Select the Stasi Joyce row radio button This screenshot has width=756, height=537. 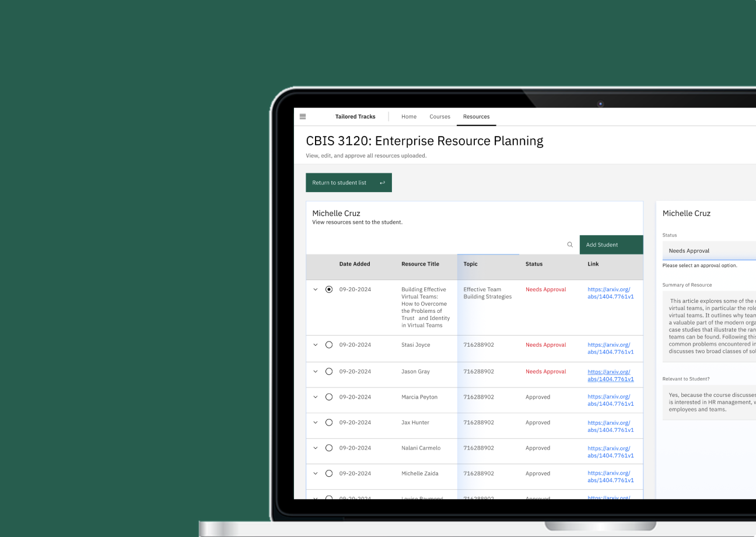329,345
